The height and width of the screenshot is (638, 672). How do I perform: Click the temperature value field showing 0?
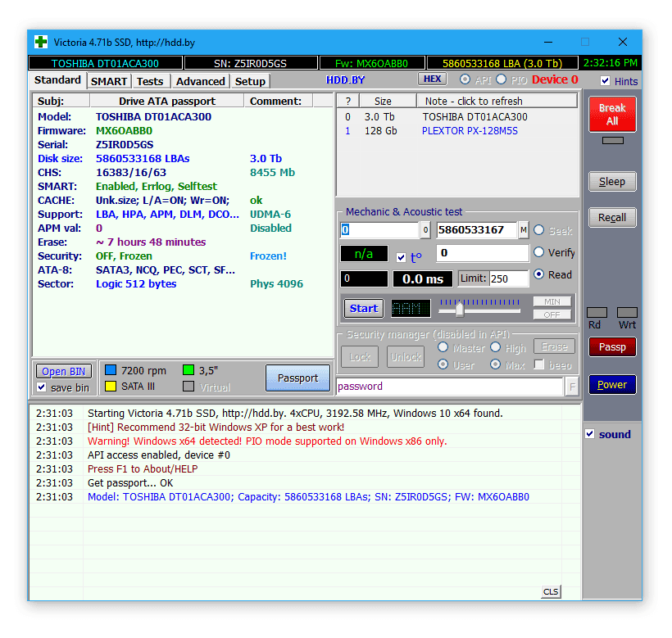pyautogui.click(x=482, y=253)
